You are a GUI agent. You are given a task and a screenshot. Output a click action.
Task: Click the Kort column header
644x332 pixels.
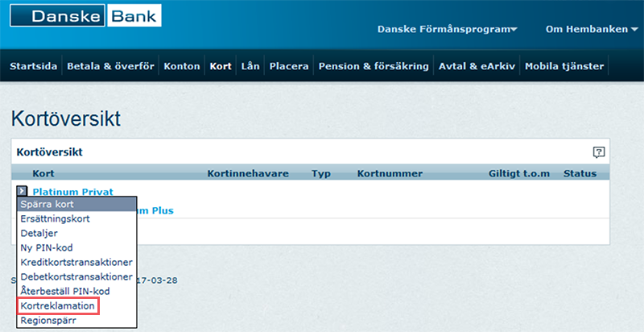43,173
